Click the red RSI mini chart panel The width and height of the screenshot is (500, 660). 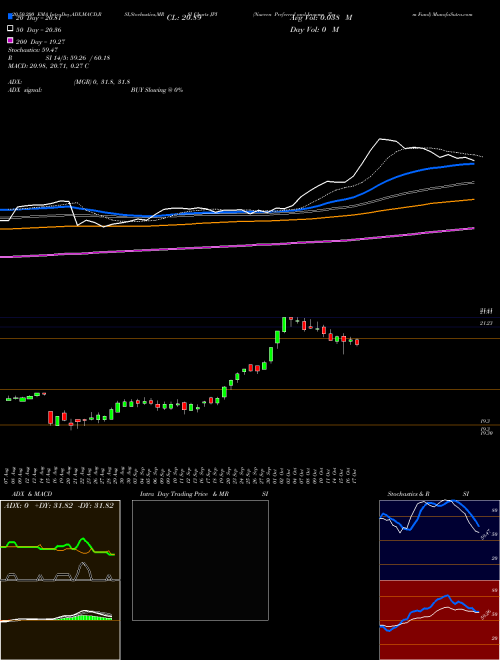point(439,620)
